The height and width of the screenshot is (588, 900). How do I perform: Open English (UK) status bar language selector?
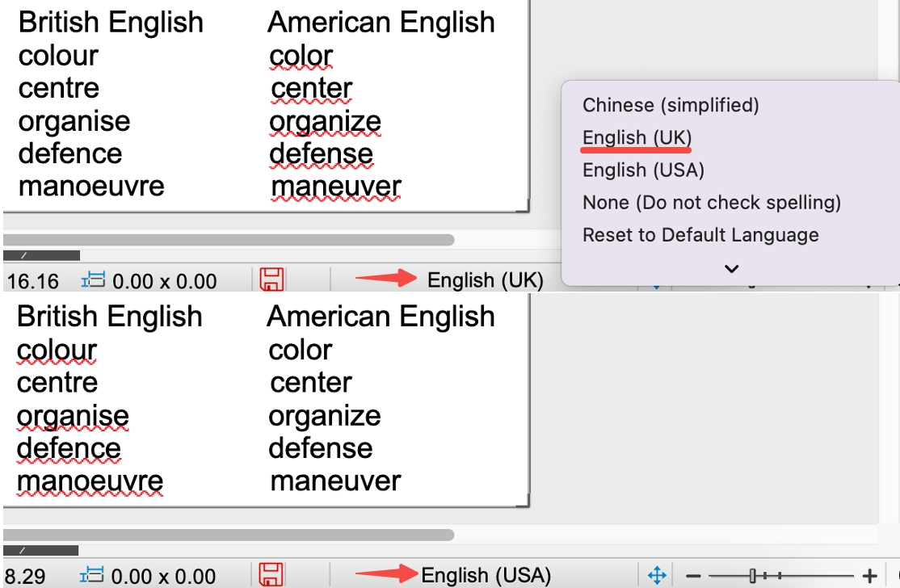click(485, 280)
